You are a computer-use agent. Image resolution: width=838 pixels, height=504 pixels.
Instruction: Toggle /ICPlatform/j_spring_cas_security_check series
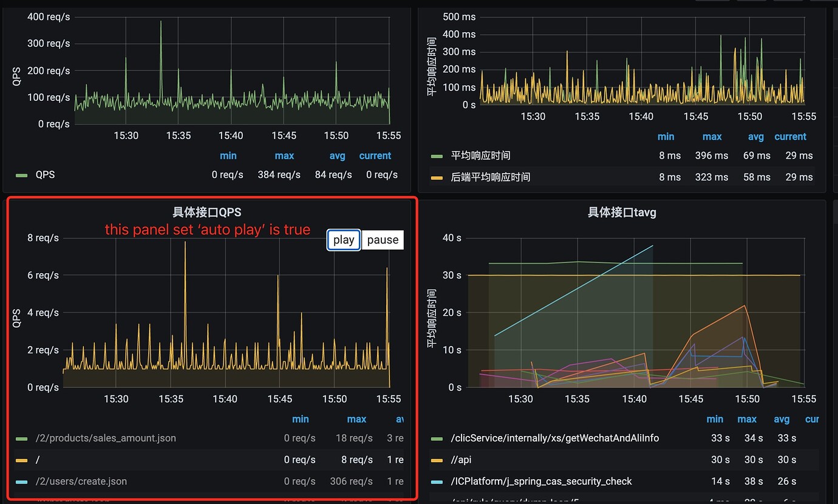542,481
